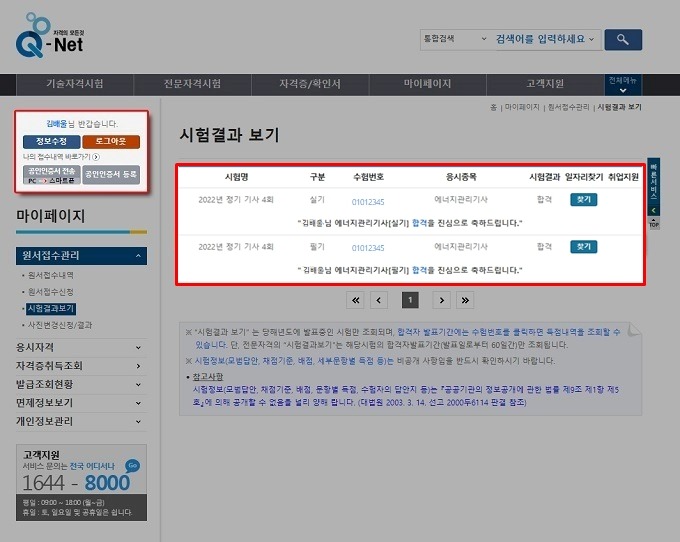Click the 검색어를 입력하세요 search field
The width and height of the screenshot is (680, 542).
[x=545, y=39]
